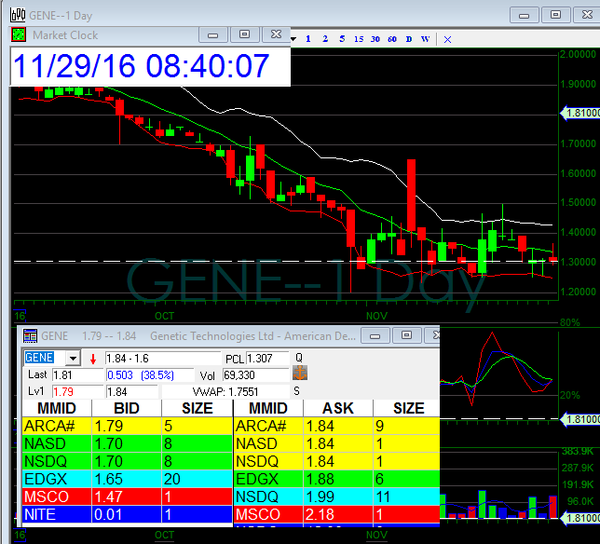Viewport: 600px width, 544px height.
Task: Click the orange anchor icon in GENE panel
Action: click(299, 373)
